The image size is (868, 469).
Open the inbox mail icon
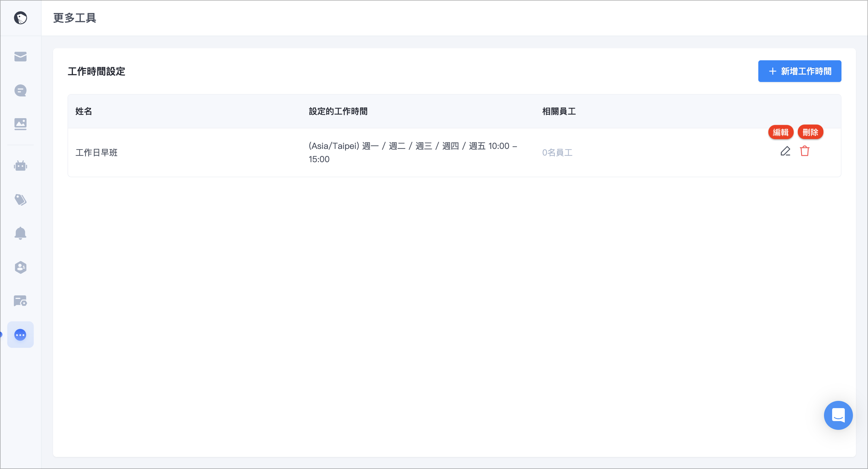tap(20, 57)
